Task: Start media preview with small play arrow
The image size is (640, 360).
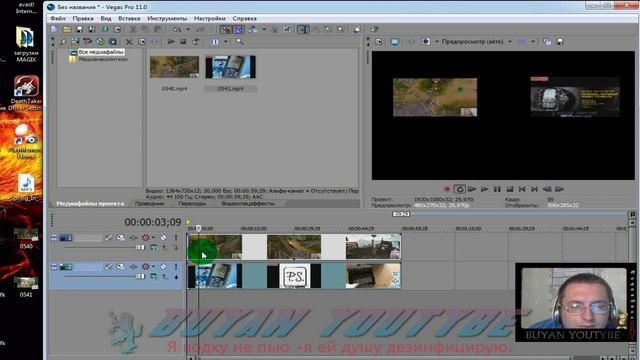Action: (171, 42)
